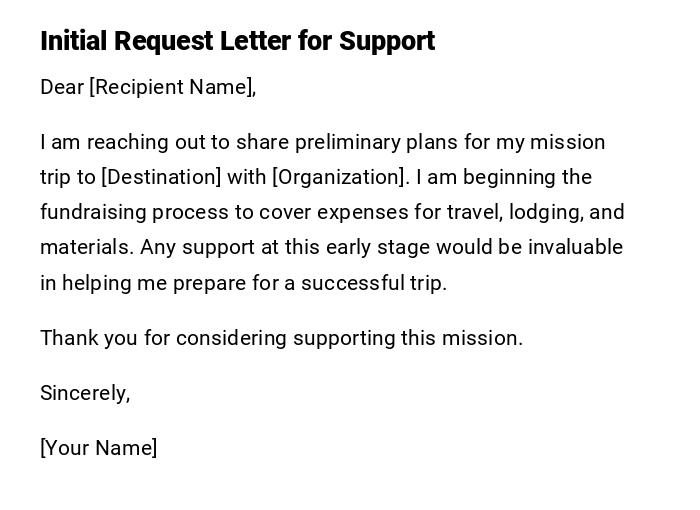Screen dimensions: 700x510
Task: Click the [Your Name] signature placeholder
Action: tap(98, 448)
